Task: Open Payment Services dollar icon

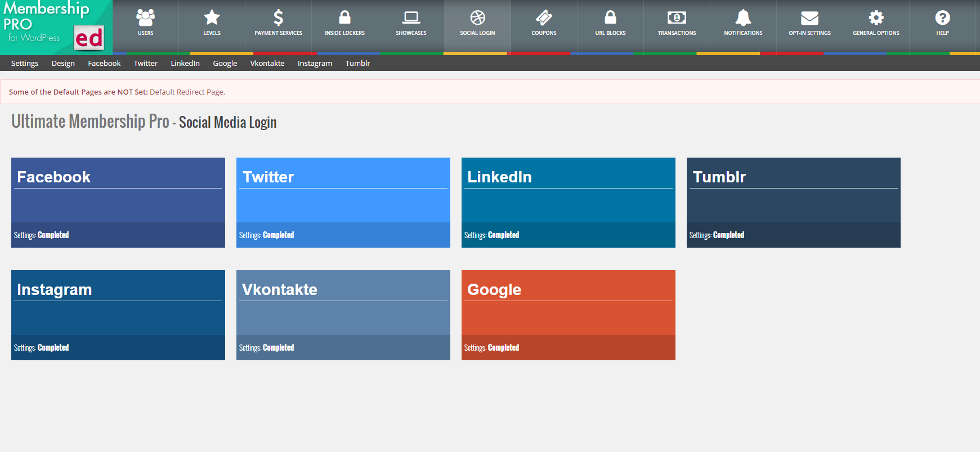Action: (278, 18)
